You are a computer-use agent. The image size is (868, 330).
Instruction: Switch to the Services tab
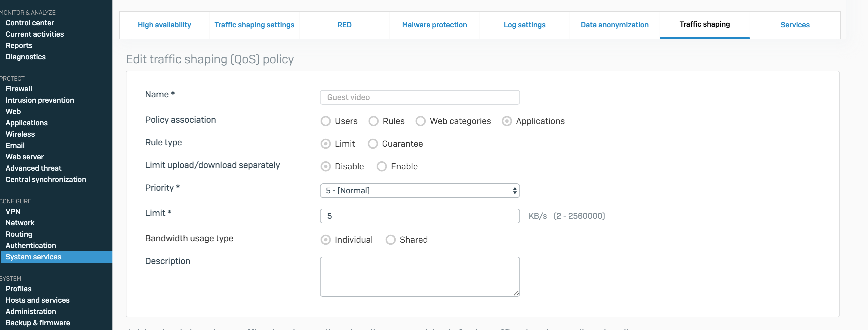coord(795,25)
